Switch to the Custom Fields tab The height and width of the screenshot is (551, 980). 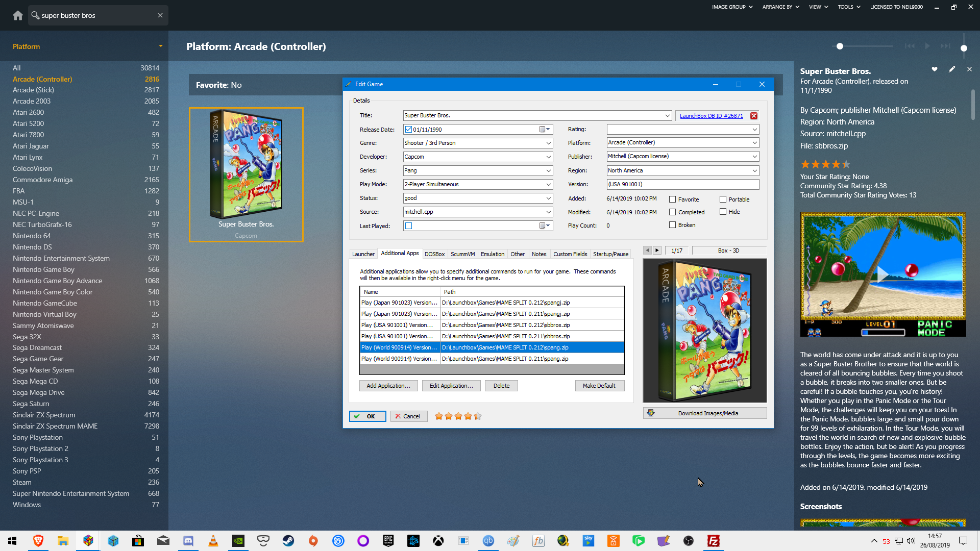pyautogui.click(x=570, y=254)
